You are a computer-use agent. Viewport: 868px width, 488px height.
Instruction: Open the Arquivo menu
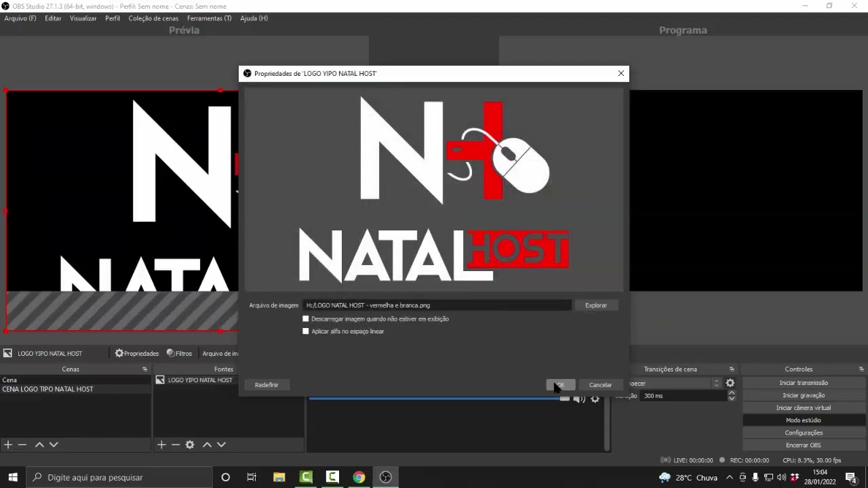click(x=20, y=18)
